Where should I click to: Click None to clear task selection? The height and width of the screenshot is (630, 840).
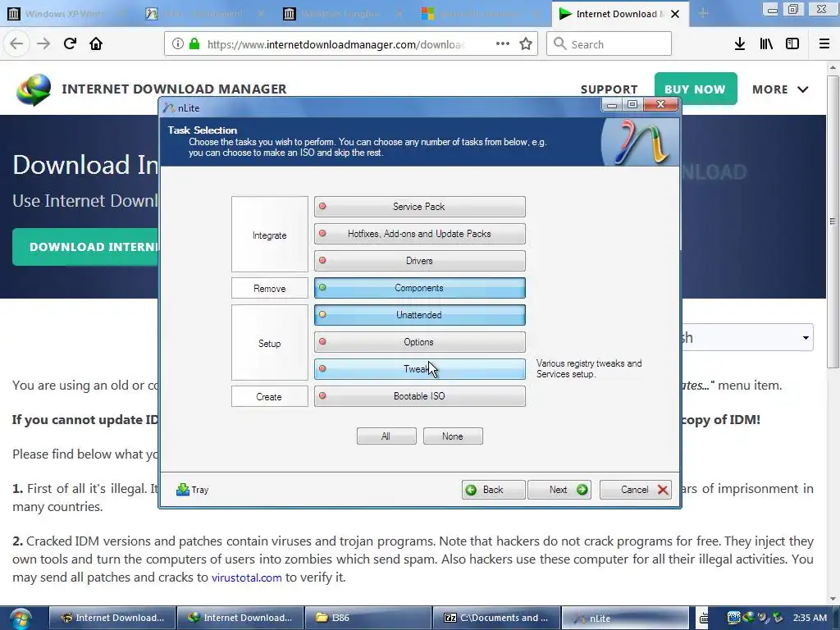[x=453, y=436]
